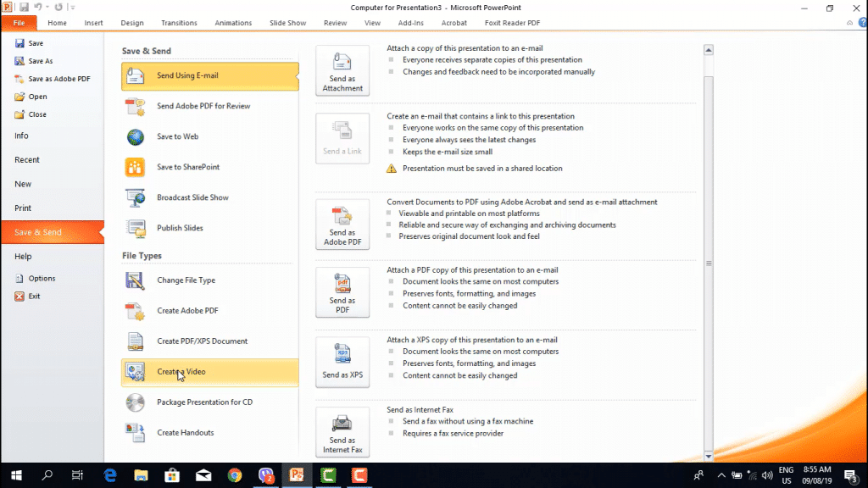This screenshot has height=488, width=868.
Task: Click the Send as PDF button
Action: [x=342, y=292]
